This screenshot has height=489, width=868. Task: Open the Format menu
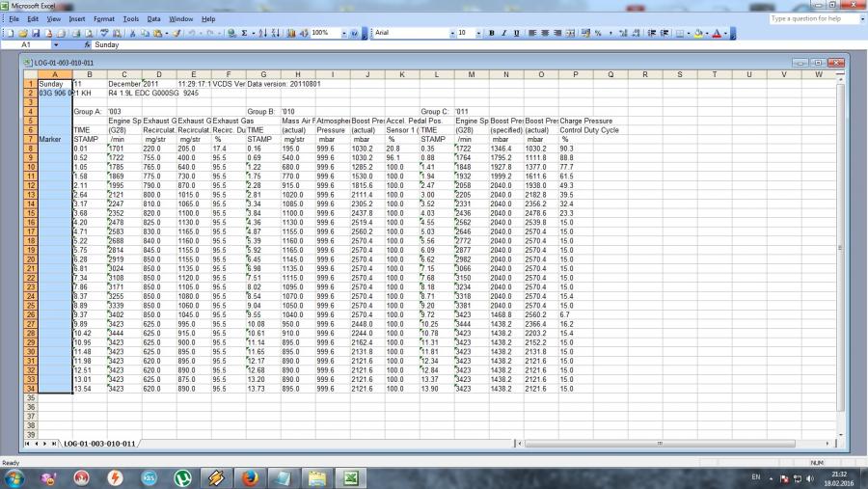point(103,18)
